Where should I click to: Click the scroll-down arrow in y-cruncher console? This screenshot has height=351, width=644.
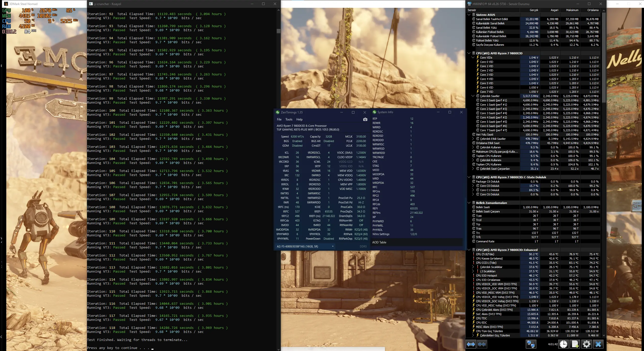pyautogui.click(x=278, y=349)
